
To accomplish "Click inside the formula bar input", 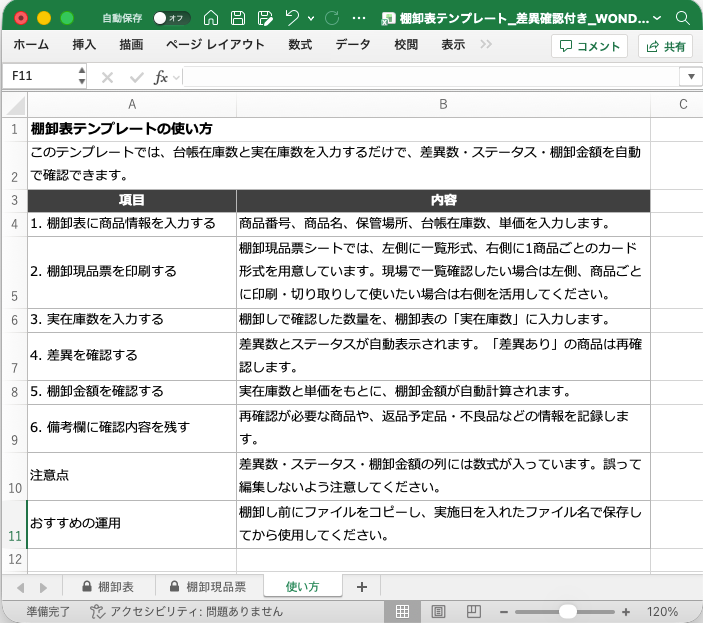I will 430,77.
